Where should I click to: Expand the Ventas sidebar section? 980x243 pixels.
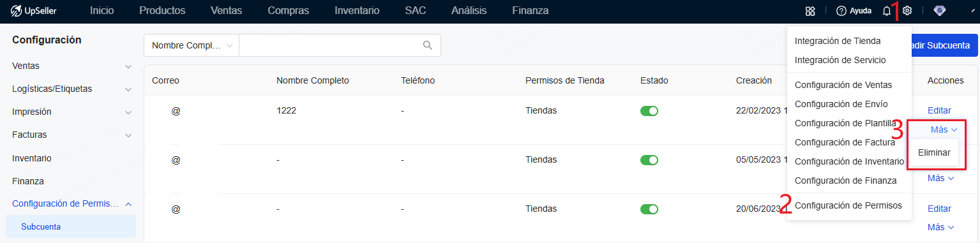click(x=72, y=66)
